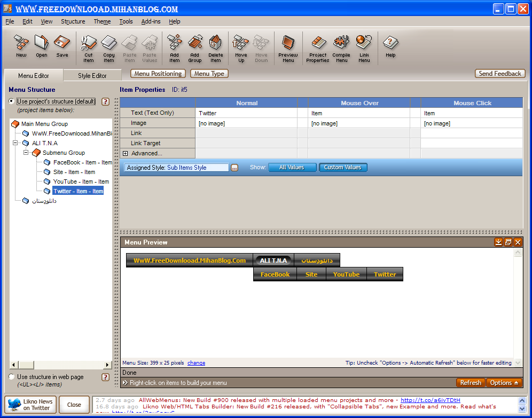The height and width of the screenshot is (418, 532).
Task: Click the Menu Type button
Action: point(209,74)
